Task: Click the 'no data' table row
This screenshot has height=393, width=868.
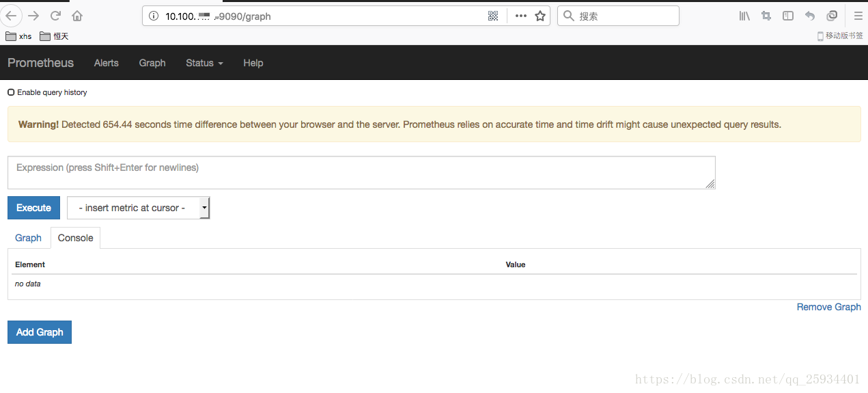Action: (x=434, y=284)
